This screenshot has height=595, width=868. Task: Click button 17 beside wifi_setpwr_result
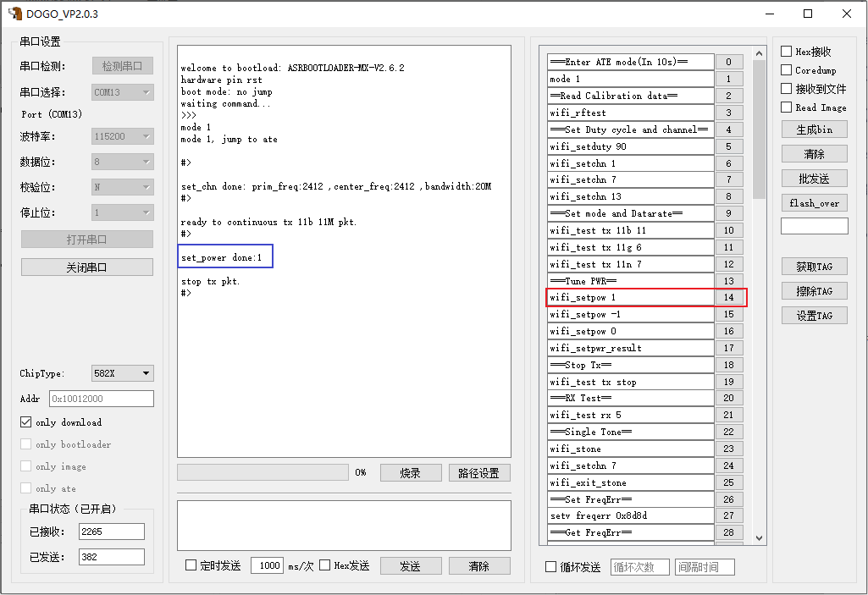(x=729, y=348)
